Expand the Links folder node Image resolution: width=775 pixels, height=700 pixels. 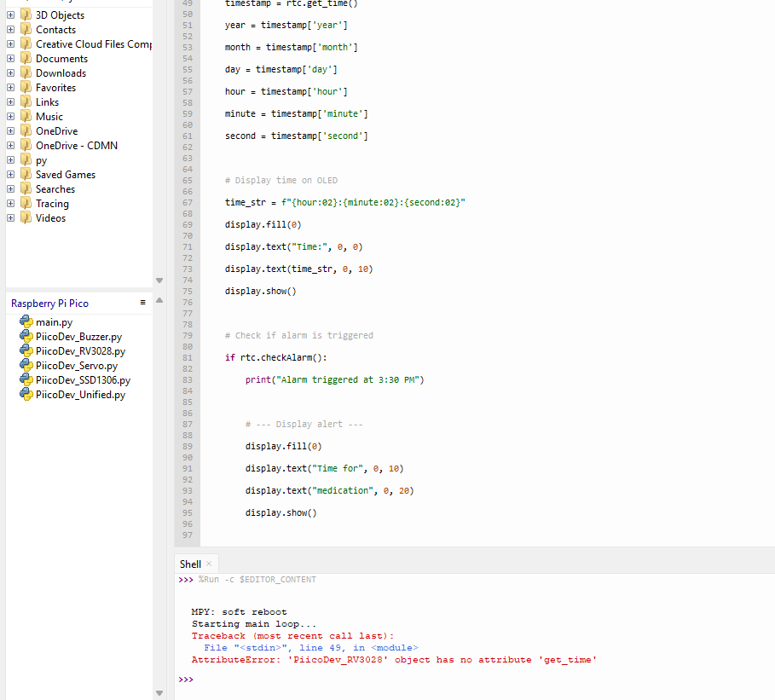(10, 101)
